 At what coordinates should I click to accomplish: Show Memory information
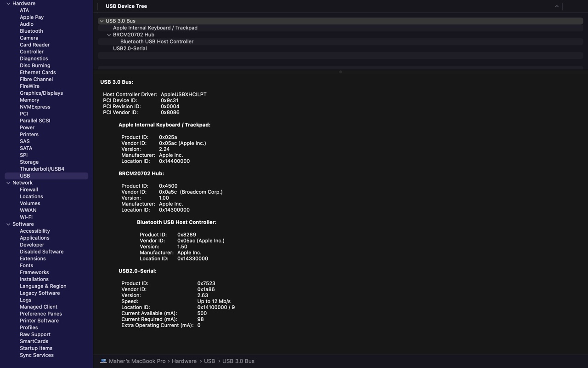[29, 100]
